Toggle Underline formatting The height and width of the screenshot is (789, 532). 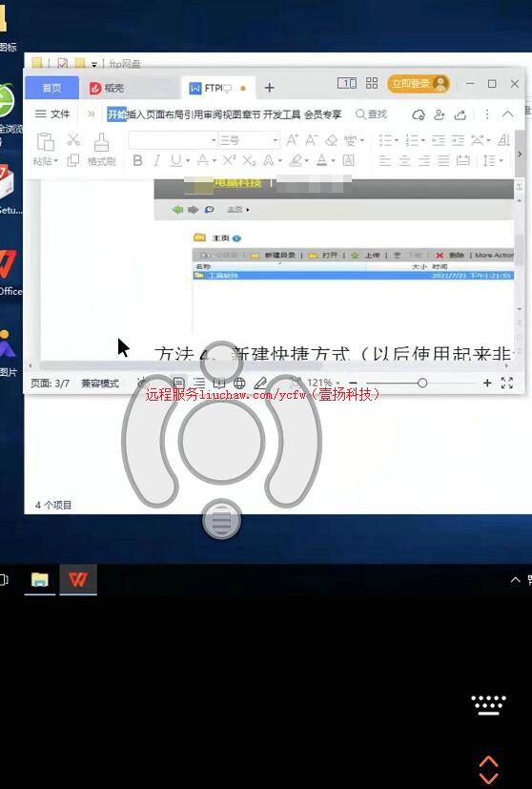(175, 160)
